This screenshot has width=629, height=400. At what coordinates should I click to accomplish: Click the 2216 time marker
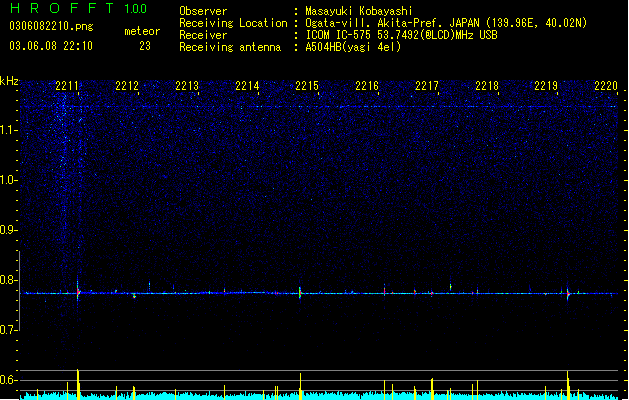click(x=367, y=86)
